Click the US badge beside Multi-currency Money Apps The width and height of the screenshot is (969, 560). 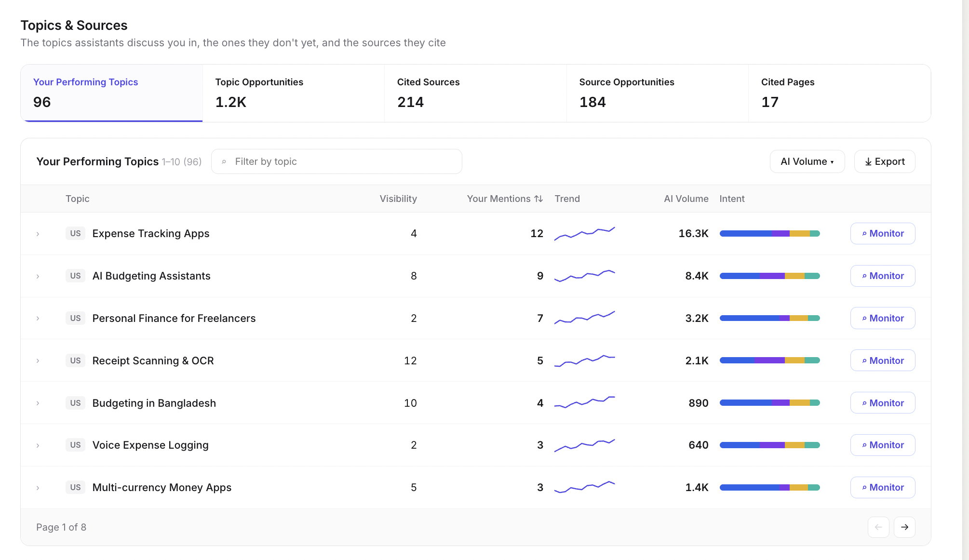coord(75,487)
